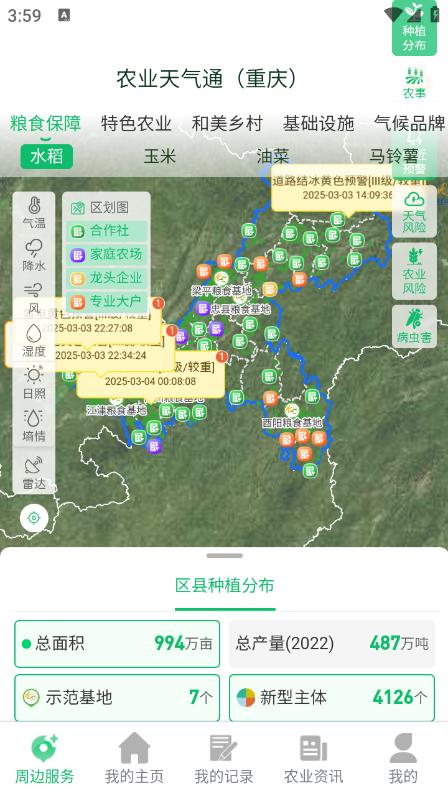448x796 pixels.
Task: Select the 日照 sunshine layer icon
Action: [34, 383]
